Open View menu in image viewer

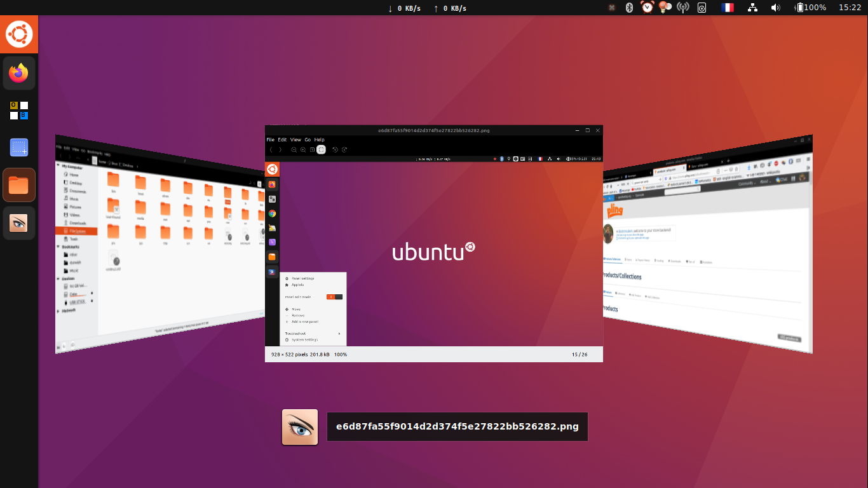pos(295,140)
